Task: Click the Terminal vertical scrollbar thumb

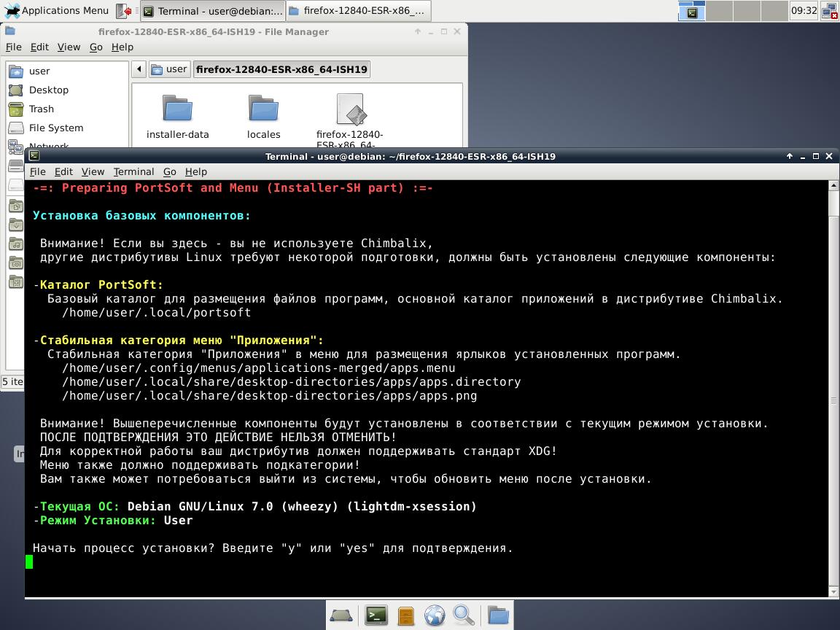Action: [x=833, y=400]
